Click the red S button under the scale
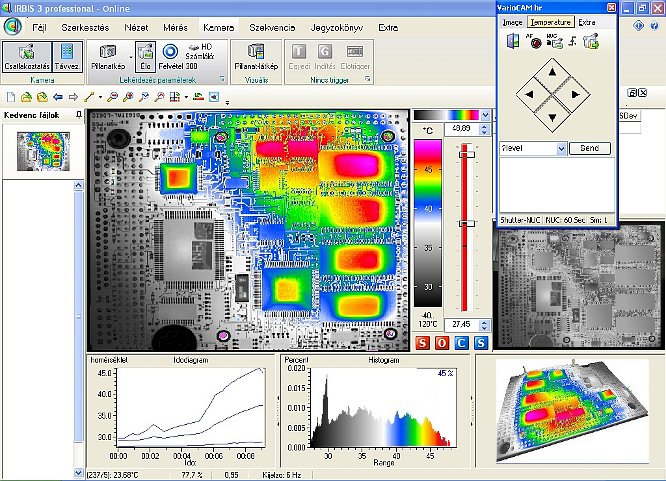The height and width of the screenshot is (481, 666). [421, 344]
